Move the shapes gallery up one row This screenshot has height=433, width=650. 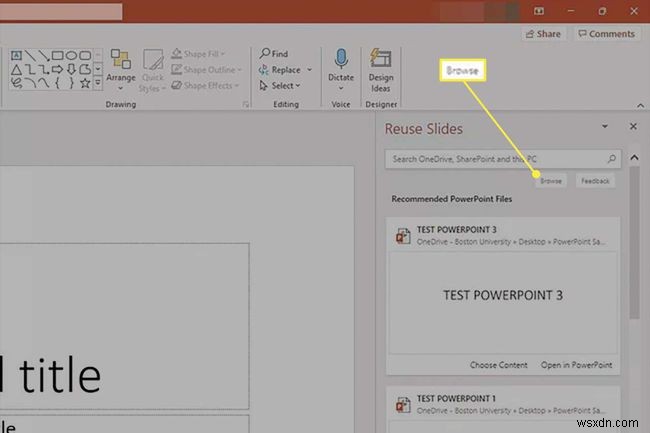(x=98, y=55)
